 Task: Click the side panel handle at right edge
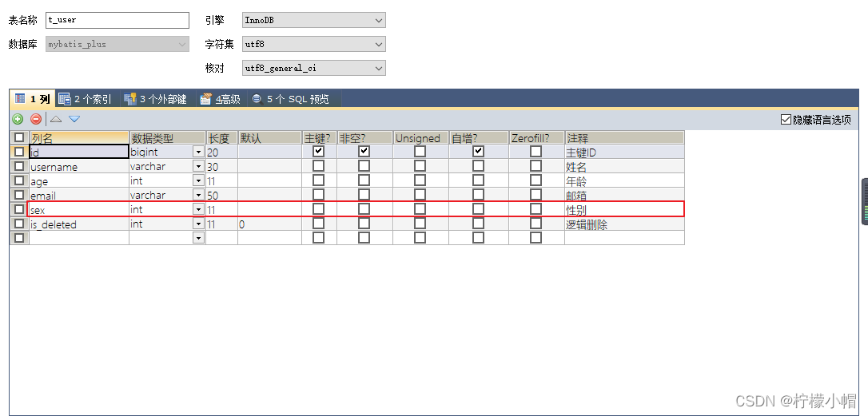[x=864, y=201]
